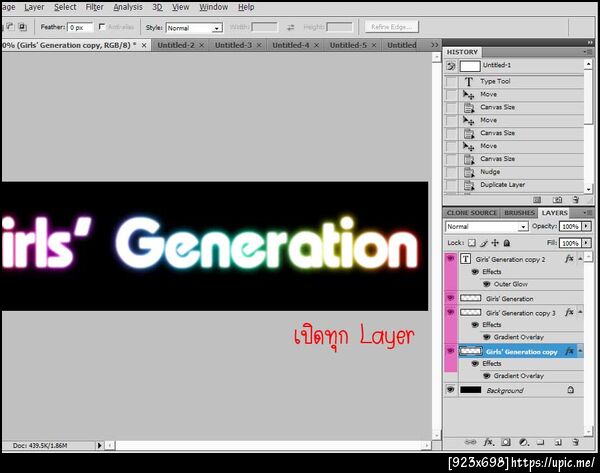Select the Nudge history state
The width and height of the screenshot is (600, 473).
click(514, 172)
